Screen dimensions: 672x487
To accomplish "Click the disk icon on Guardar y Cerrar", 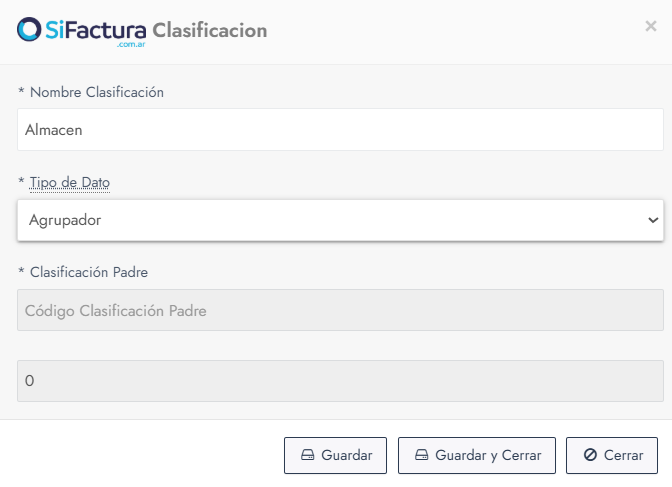I will 422,455.
